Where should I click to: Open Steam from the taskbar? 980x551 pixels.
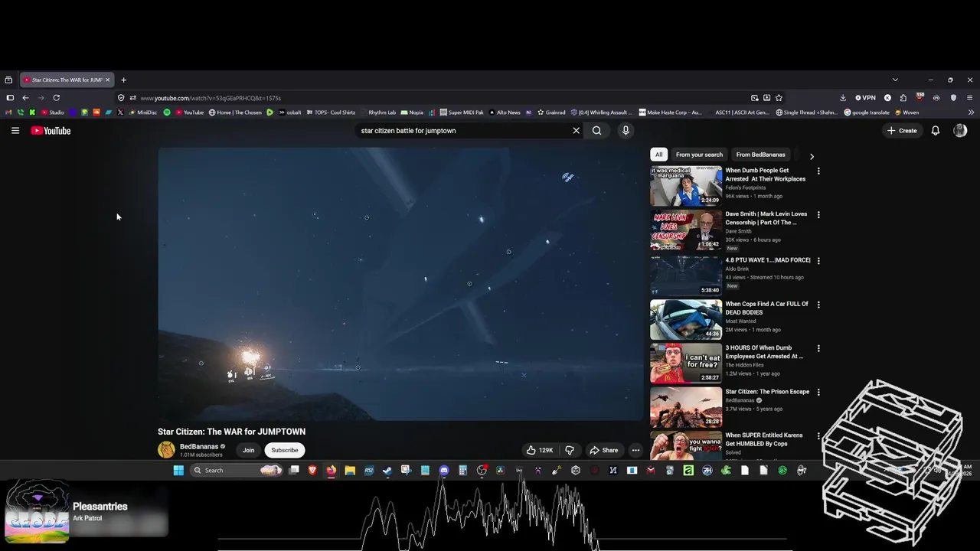coord(387,471)
